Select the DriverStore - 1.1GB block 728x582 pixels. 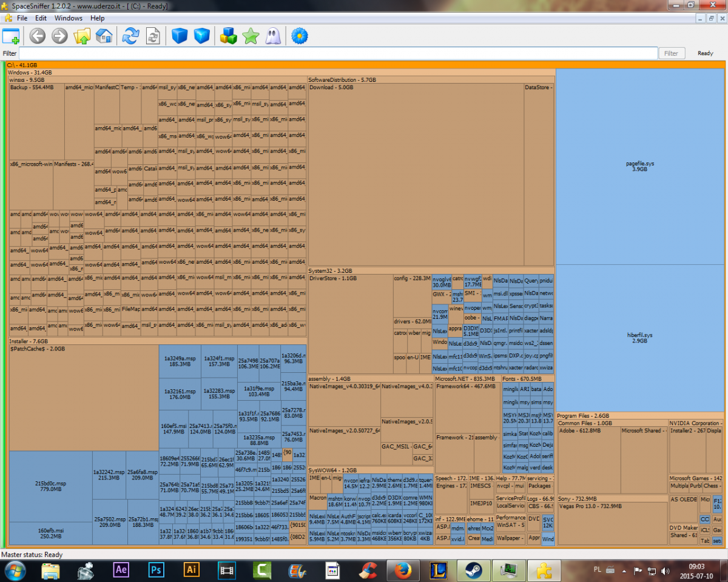click(351, 324)
